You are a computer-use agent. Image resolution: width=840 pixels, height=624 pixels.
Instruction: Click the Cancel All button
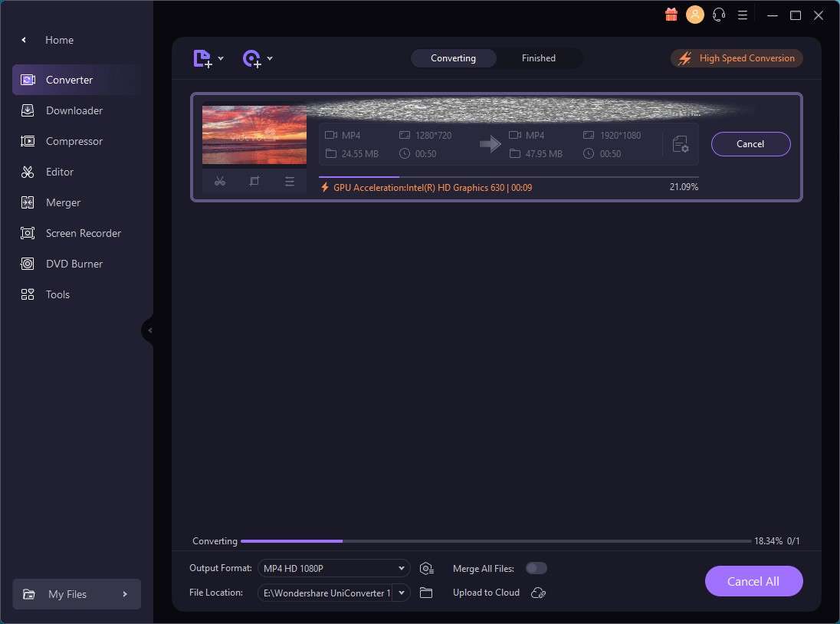[x=753, y=581]
